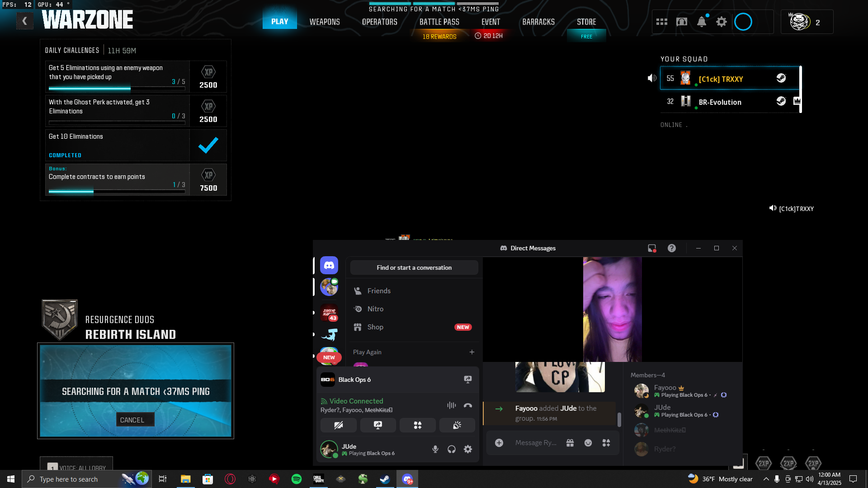Open the completed Get 10 Eliminations challenge
The image size is (868, 488).
(136, 145)
